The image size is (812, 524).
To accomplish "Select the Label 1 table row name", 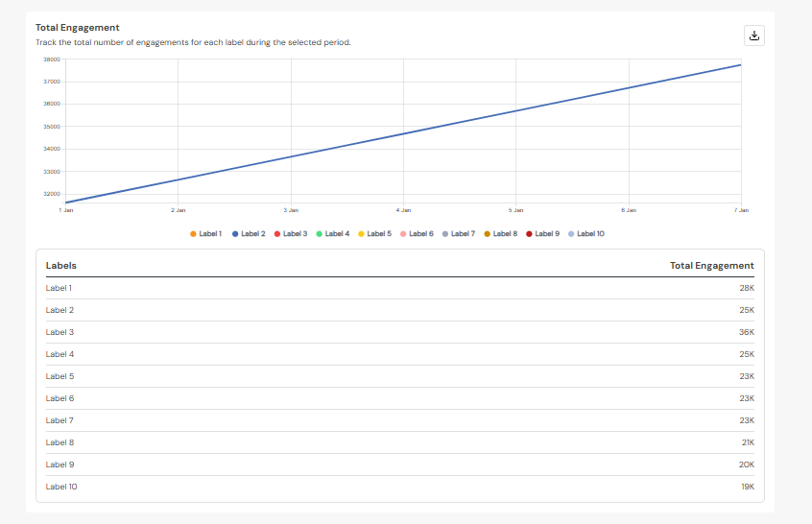I will point(59,288).
